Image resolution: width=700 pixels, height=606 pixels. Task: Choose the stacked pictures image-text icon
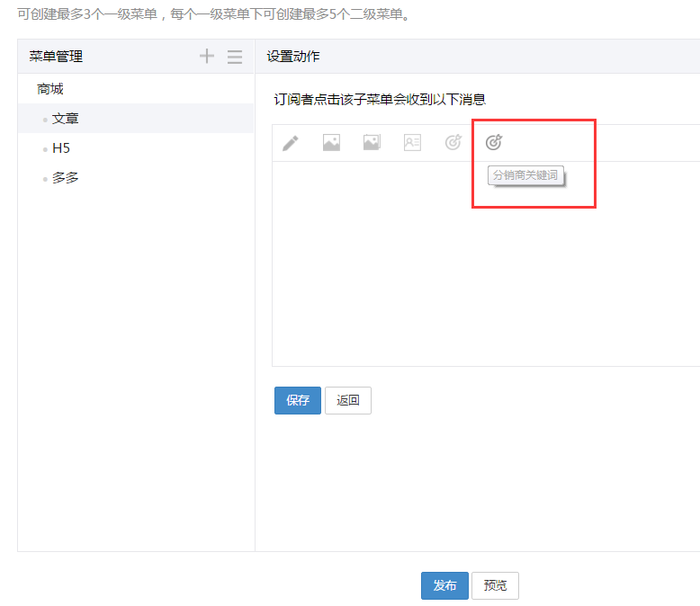(372, 143)
